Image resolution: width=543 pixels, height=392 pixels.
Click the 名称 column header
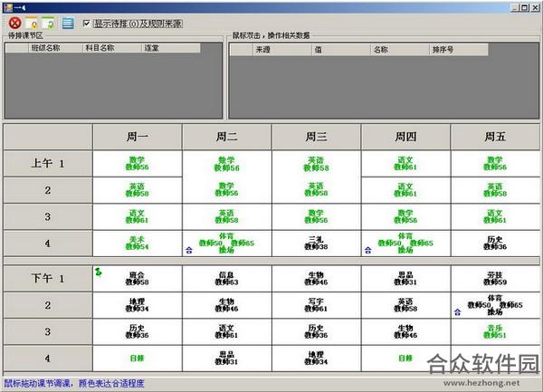click(400, 50)
